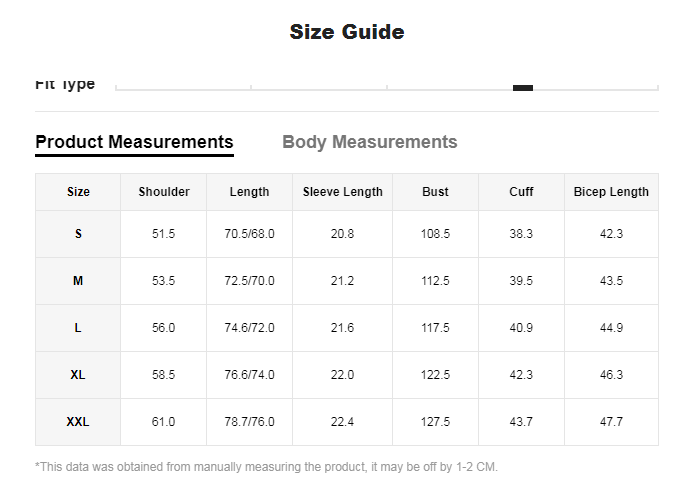The width and height of the screenshot is (685, 491).
Task: Click the 72.5/70.0 length cell for M
Action: pyautogui.click(x=249, y=281)
